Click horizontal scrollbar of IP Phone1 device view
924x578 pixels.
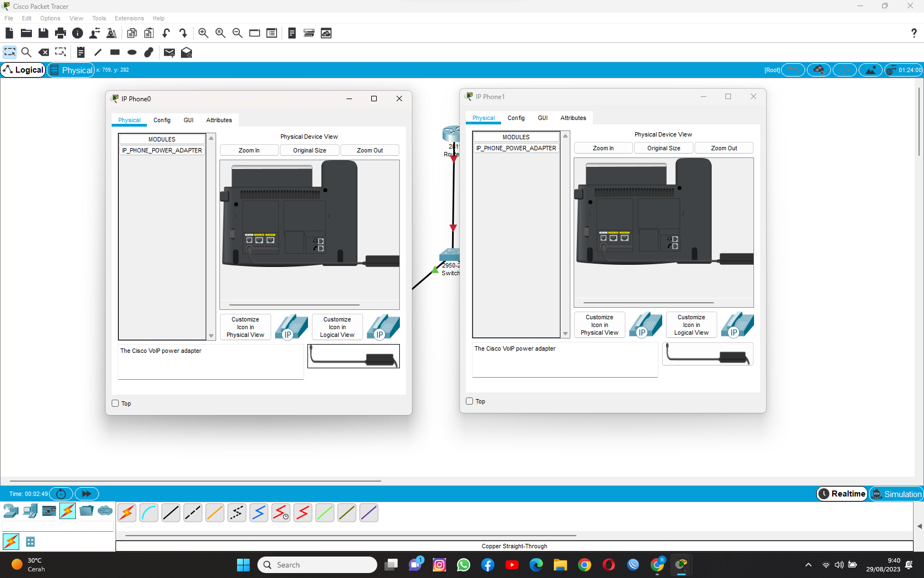[648, 302]
